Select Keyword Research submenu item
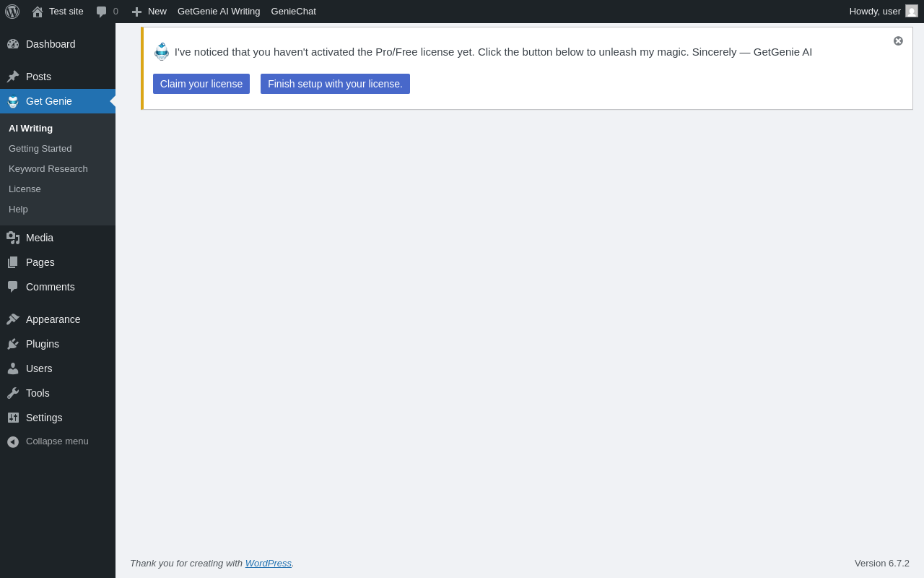Image resolution: width=924 pixels, height=578 pixels. 48,169
